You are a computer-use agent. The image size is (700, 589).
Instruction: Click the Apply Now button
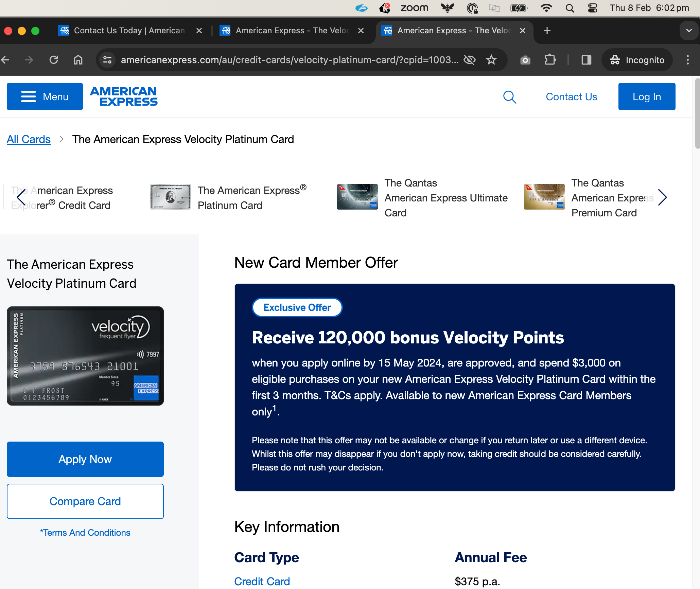point(85,459)
